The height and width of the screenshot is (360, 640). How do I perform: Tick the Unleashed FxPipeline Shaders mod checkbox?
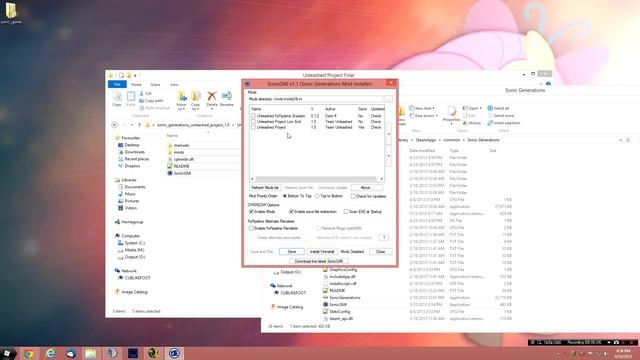click(253, 116)
